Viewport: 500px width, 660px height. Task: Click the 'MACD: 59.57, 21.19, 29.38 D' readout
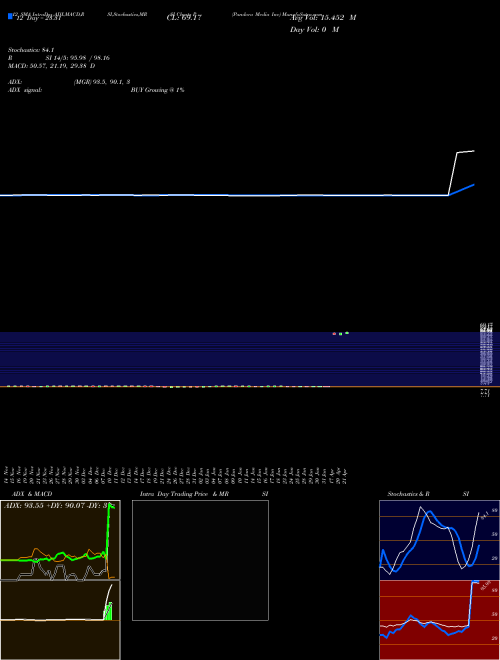(x=51, y=66)
